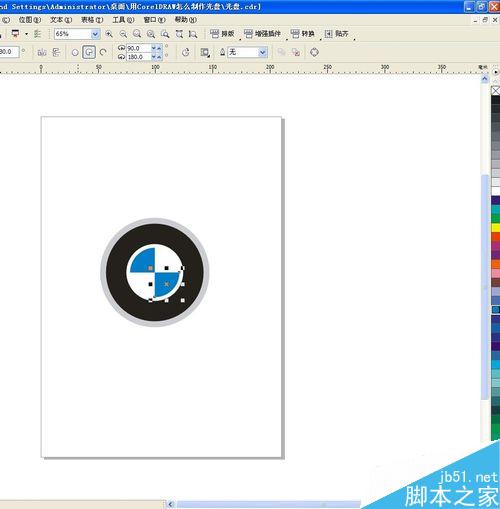The width and height of the screenshot is (500, 509).
Task: Click the change direction icon
Action: [x=186, y=52]
